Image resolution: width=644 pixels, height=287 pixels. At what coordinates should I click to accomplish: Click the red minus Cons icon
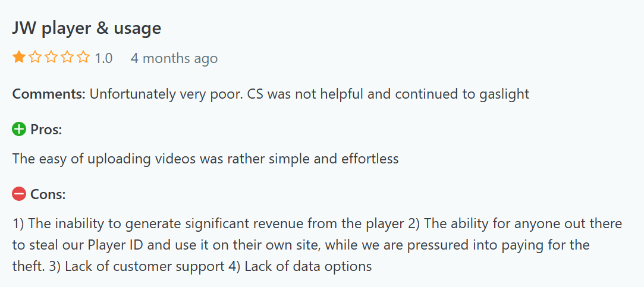click(19, 194)
